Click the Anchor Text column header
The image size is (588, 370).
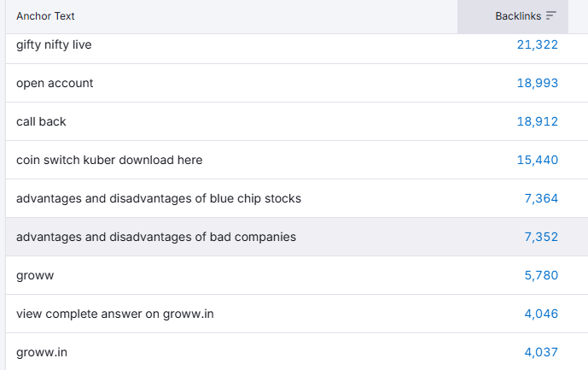(x=45, y=16)
